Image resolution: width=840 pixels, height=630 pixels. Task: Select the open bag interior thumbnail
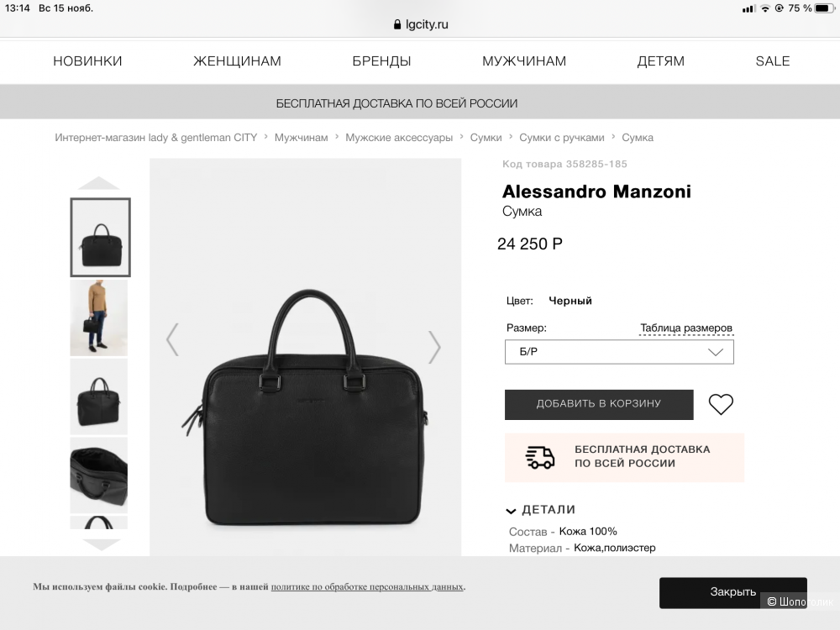pyautogui.click(x=99, y=475)
